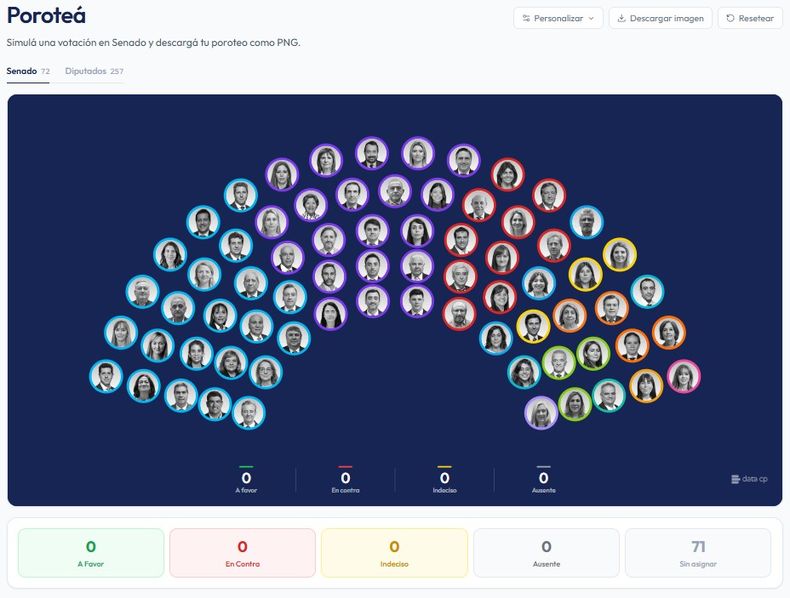Switch to the Senado tab
This screenshot has height=598, width=790.
coord(28,71)
